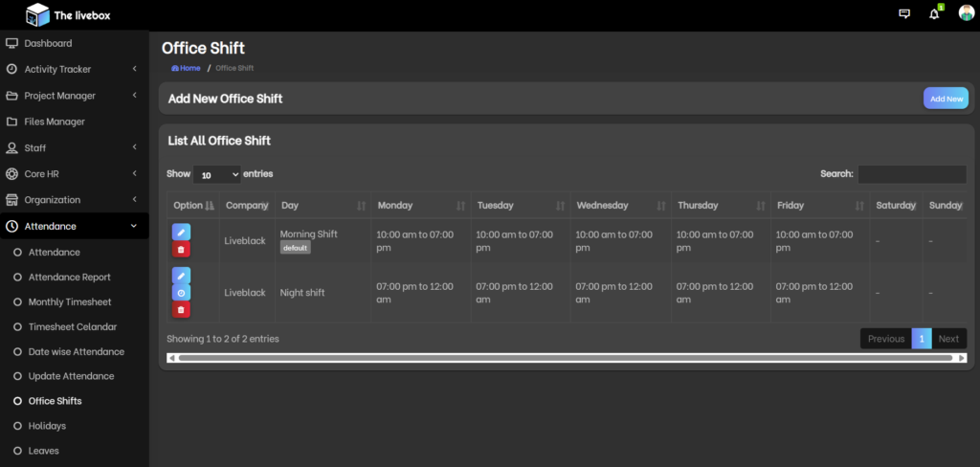Screen dimensions: 980x467
Task: Open Holidays from the sidebar
Action: (47, 426)
